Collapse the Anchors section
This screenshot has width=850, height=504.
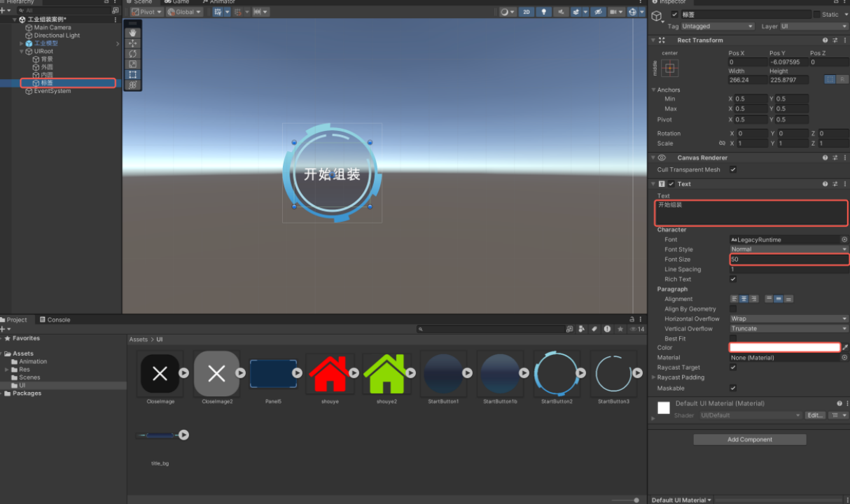pyautogui.click(x=653, y=90)
